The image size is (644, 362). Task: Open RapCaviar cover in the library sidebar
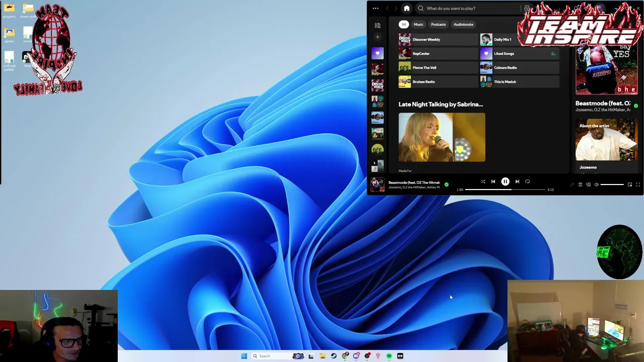click(x=377, y=69)
